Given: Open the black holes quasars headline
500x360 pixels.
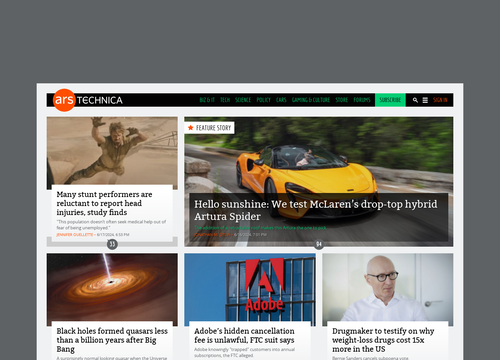Looking at the screenshot, I should pyautogui.click(x=112, y=340).
